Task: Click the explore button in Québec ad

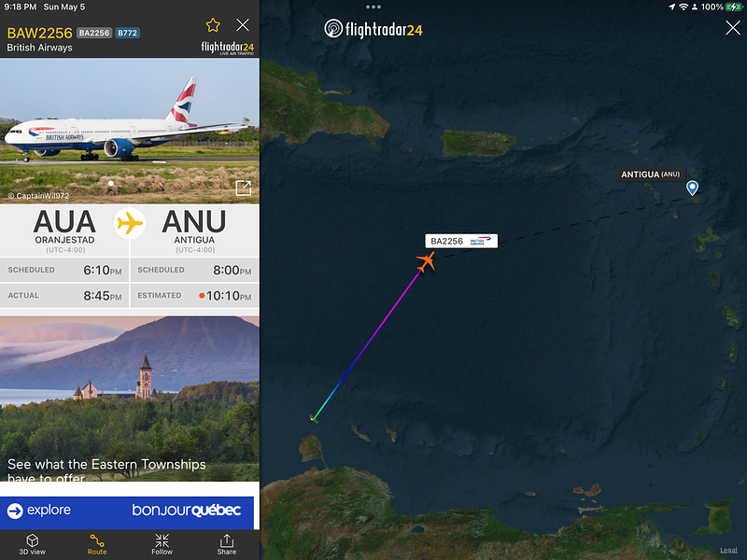Action: (39, 511)
